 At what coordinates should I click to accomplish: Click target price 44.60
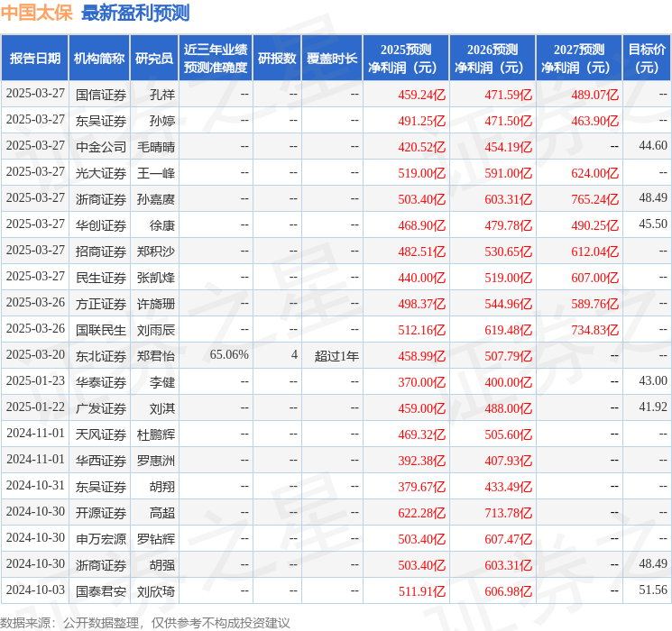[x=653, y=146]
